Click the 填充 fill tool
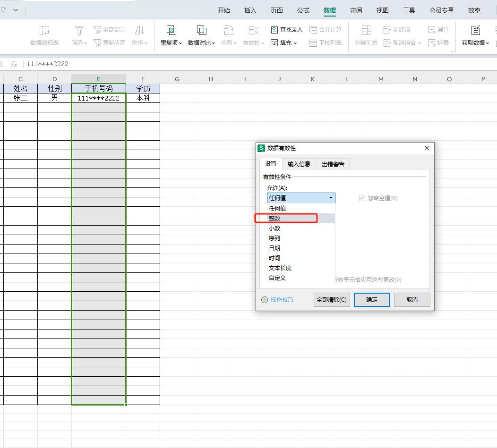This screenshot has height=448, width=497. [283, 42]
